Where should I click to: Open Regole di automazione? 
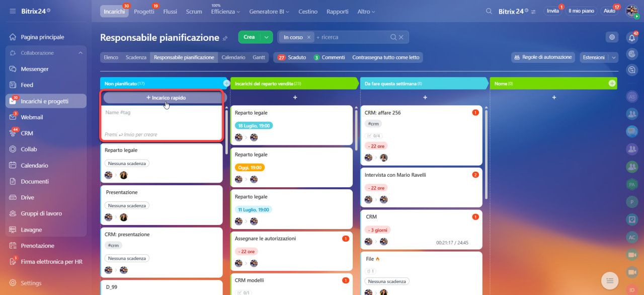(x=543, y=57)
